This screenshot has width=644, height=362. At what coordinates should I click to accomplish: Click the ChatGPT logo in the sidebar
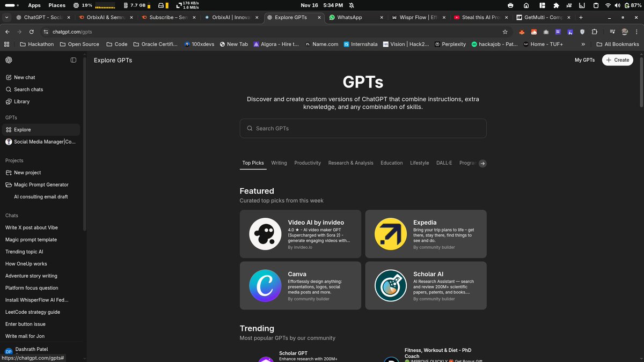point(9,60)
